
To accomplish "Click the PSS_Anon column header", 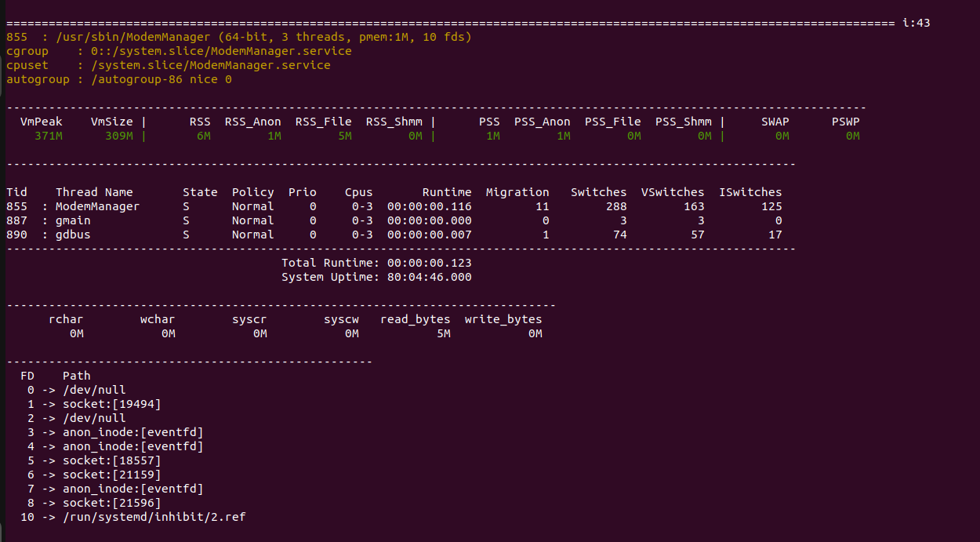I will tap(543, 122).
